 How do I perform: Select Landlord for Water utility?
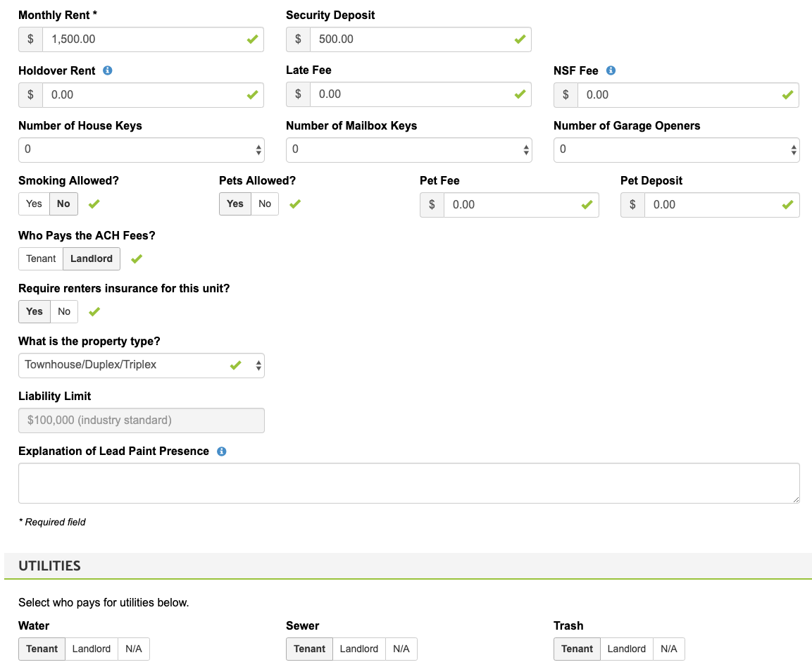coord(92,649)
